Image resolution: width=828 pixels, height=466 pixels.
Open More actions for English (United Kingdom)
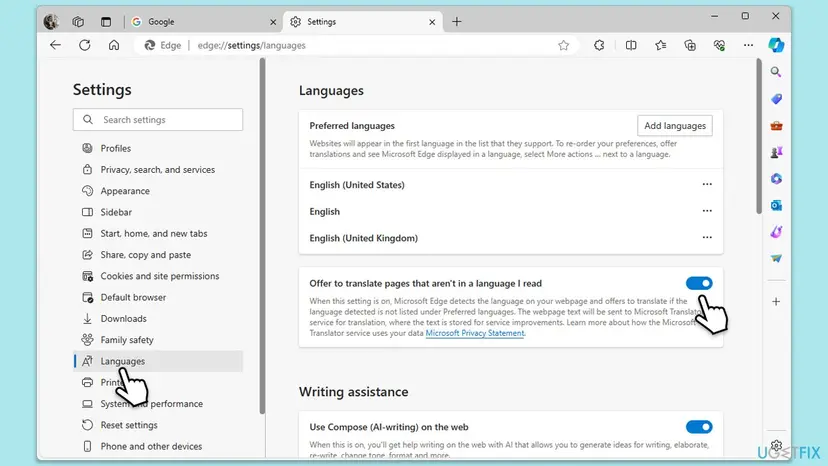(707, 238)
